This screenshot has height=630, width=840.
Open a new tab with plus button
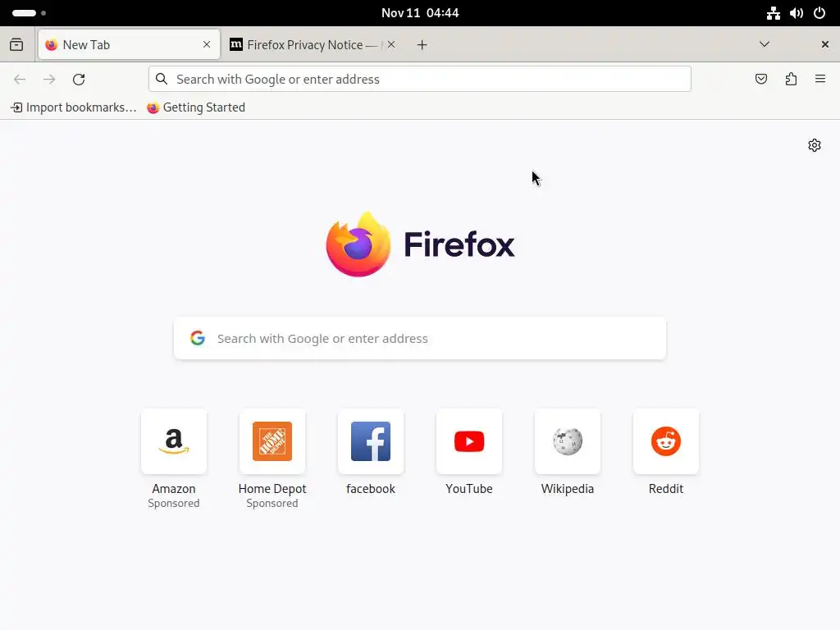click(x=422, y=45)
